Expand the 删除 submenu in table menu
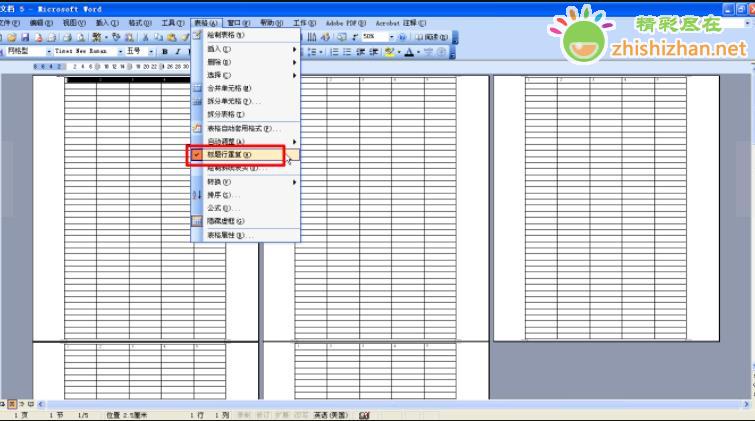 246,62
